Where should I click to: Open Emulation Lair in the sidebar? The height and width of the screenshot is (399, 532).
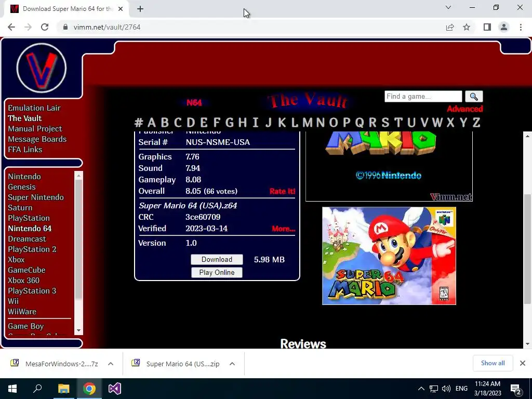(34, 108)
